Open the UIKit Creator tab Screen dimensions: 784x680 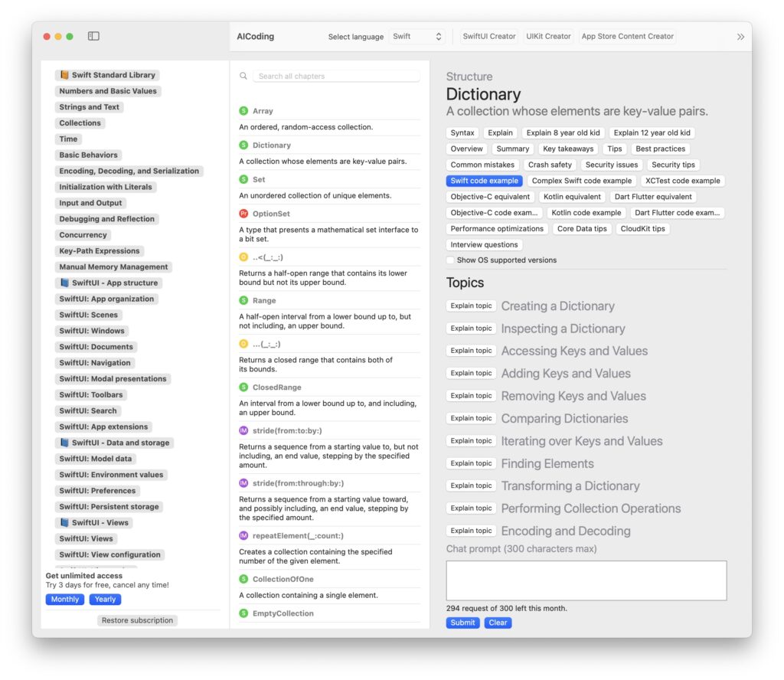pyautogui.click(x=548, y=37)
